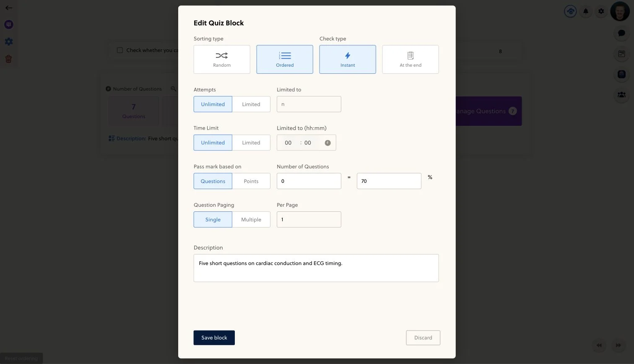This screenshot has height=364, width=634.
Task: Click the square app icon above the participants icon
Action: click(x=621, y=74)
